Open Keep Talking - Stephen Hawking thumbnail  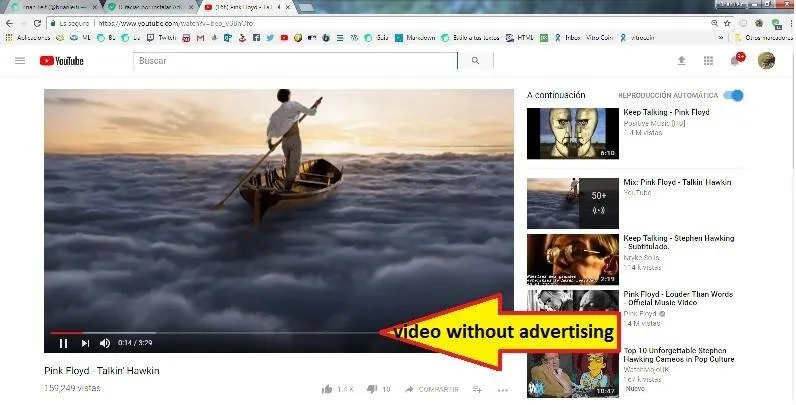tap(573, 259)
